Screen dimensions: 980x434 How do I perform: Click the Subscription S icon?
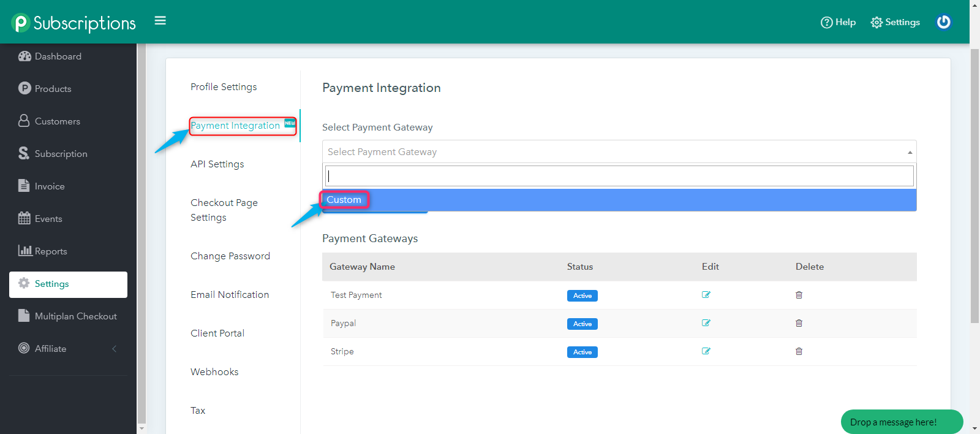click(x=24, y=153)
